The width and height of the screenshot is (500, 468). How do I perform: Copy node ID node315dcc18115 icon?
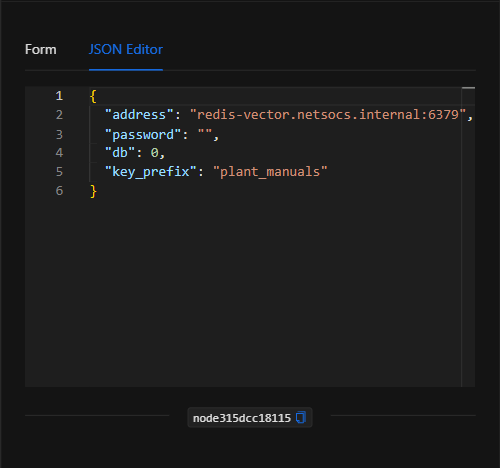click(x=301, y=417)
